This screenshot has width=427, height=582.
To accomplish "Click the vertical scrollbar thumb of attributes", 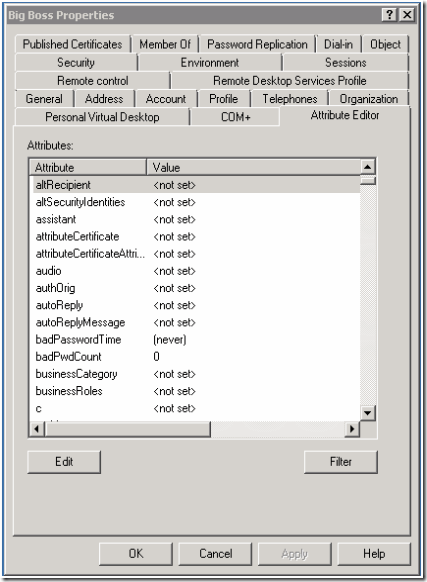I will pyautogui.click(x=368, y=180).
